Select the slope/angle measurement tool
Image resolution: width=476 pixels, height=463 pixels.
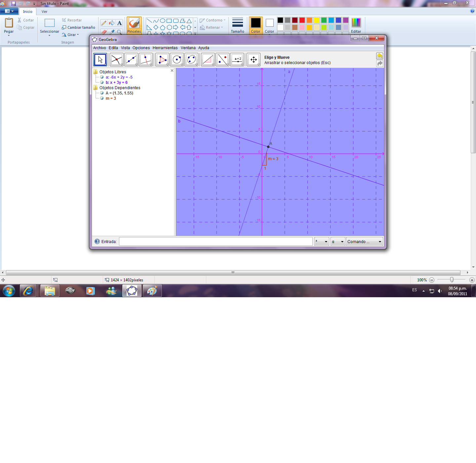208,60
